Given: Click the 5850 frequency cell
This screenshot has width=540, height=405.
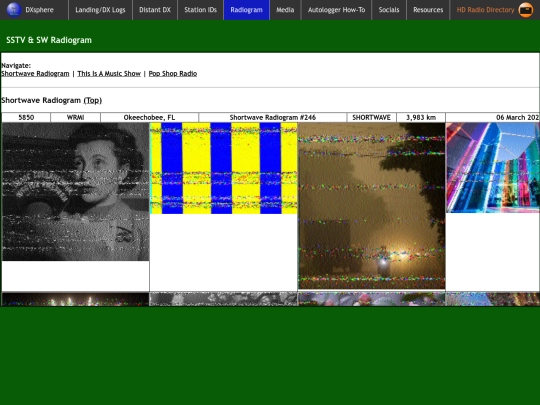Looking at the screenshot, I should pos(26,117).
